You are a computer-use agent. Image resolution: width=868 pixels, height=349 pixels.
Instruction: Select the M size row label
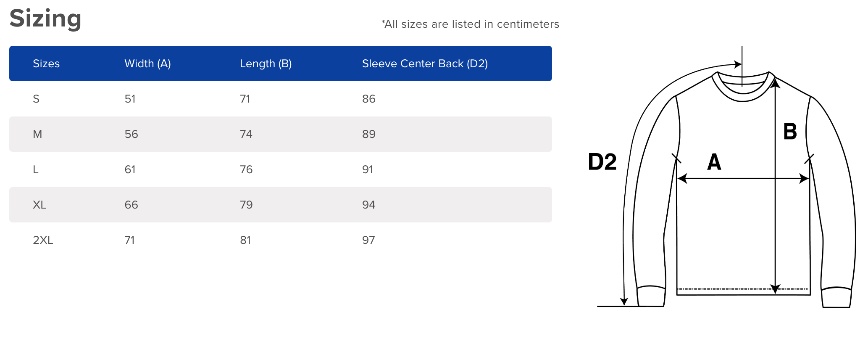point(37,134)
